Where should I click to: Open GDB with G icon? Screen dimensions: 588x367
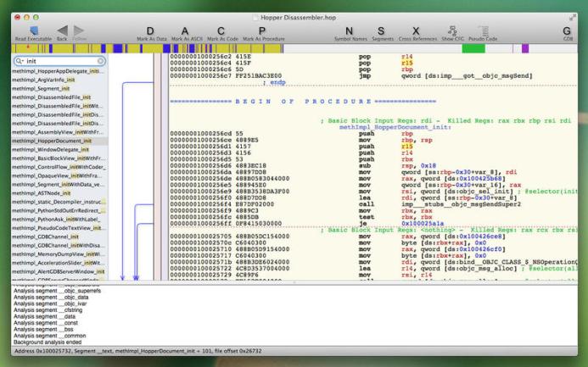coord(567,31)
